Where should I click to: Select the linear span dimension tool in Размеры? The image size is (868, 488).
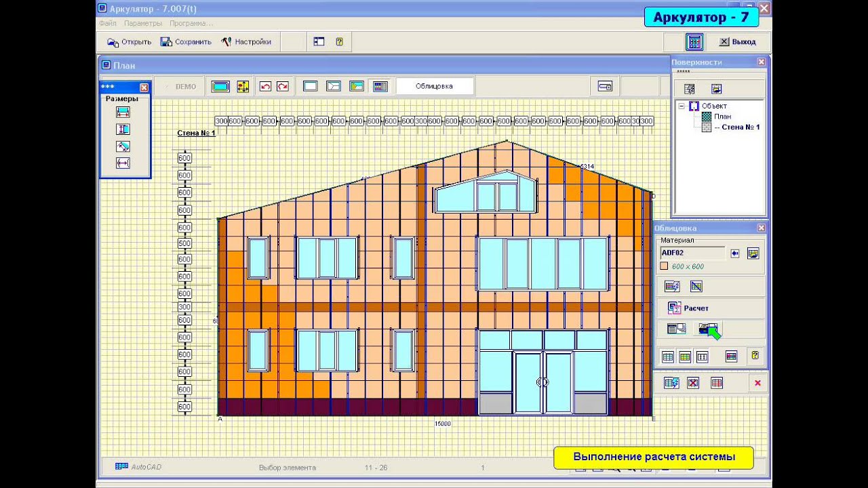tap(123, 163)
